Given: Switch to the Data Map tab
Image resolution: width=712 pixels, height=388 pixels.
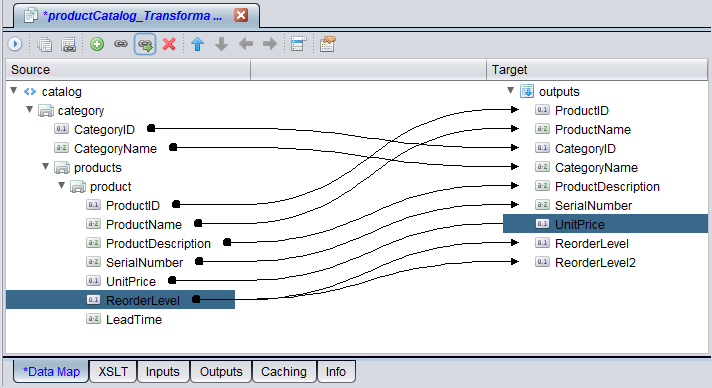Looking at the screenshot, I should pyautogui.click(x=51, y=372).
